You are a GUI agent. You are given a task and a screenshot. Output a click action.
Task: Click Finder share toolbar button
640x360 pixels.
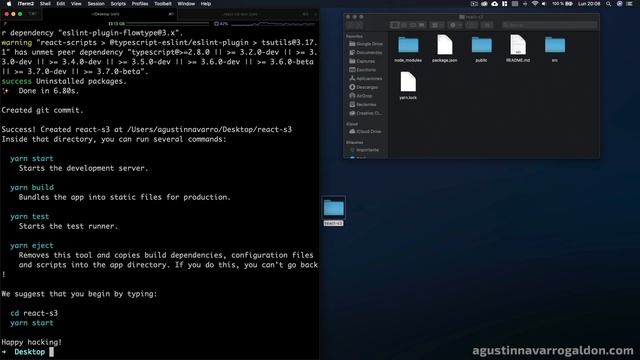tap(472, 25)
